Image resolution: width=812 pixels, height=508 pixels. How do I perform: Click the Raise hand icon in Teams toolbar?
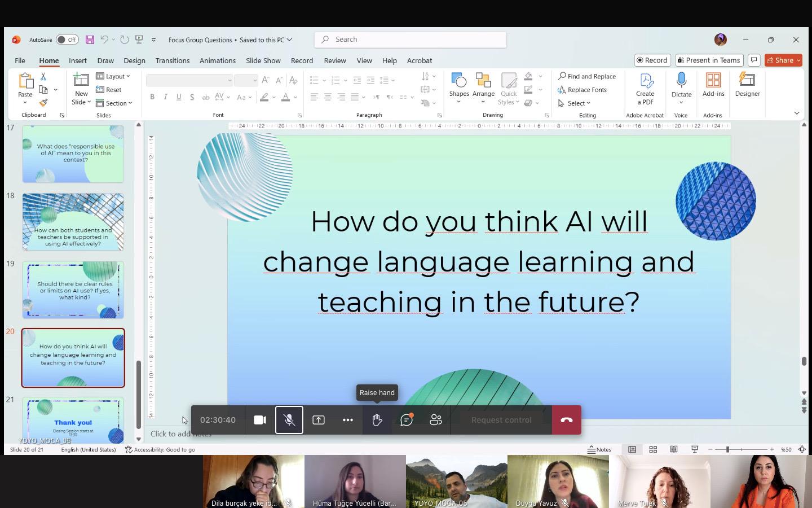(377, 420)
